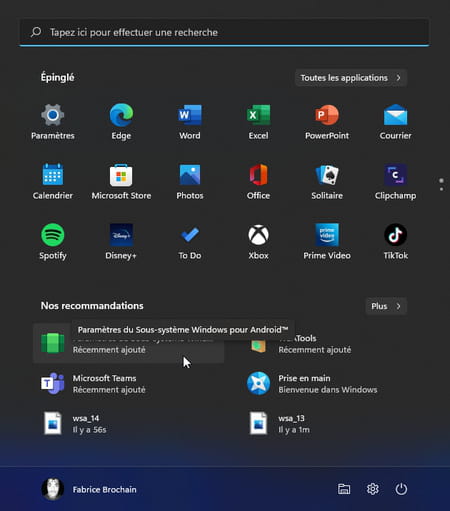Open Disney+ from pinned apps
Viewport: 450px width, 511px height.
point(121,242)
